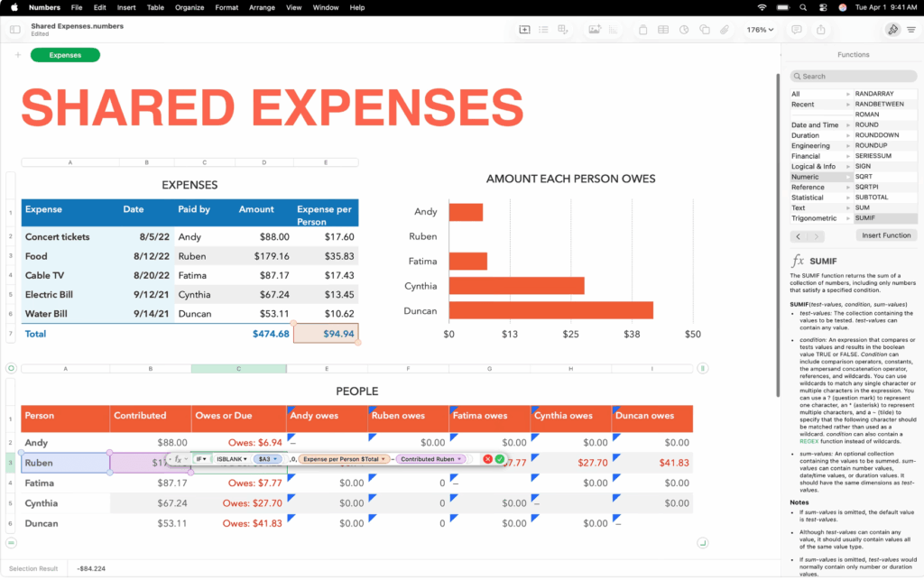Open Spotlight search from the menu bar
This screenshot has width=924, height=580.
click(x=802, y=7)
